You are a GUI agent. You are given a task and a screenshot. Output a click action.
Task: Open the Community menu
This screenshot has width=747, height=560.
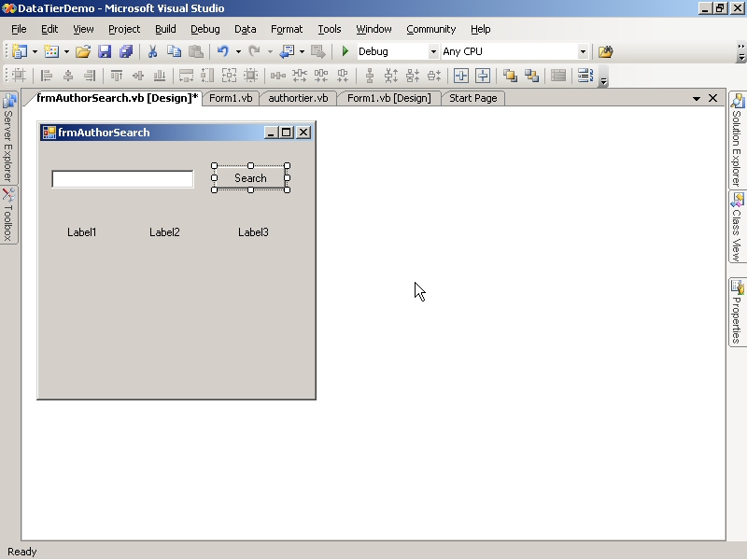tap(431, 29)
